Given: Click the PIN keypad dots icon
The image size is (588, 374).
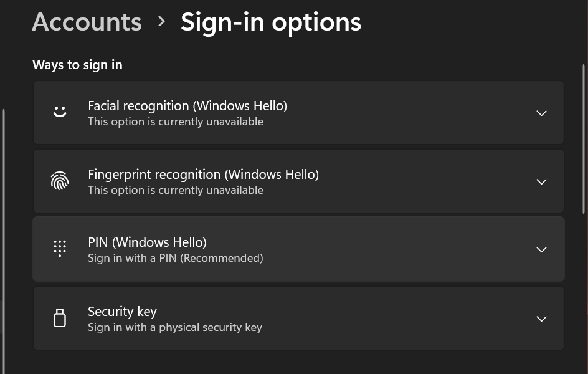Looking at the screenshot, I should point(60,249).
